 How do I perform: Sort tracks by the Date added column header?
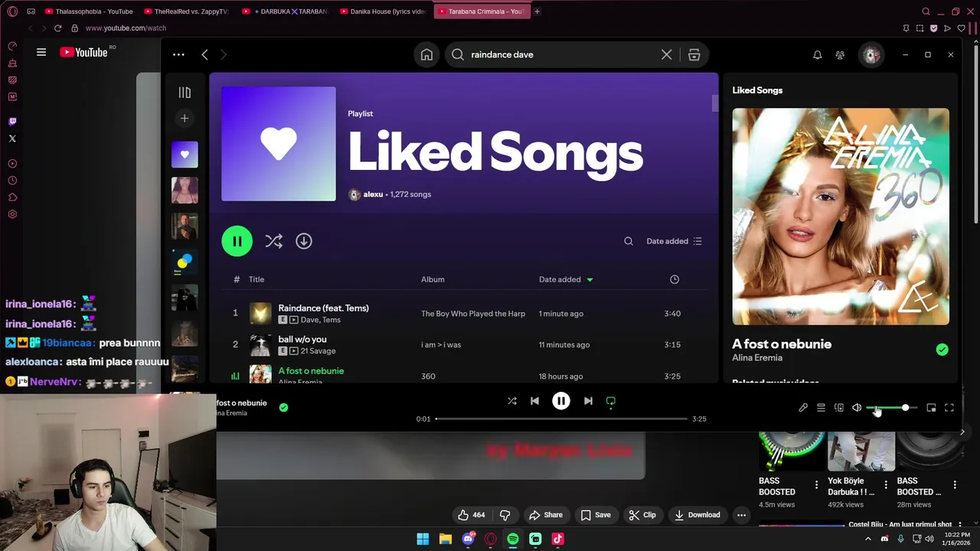click(x=566, y=279)
